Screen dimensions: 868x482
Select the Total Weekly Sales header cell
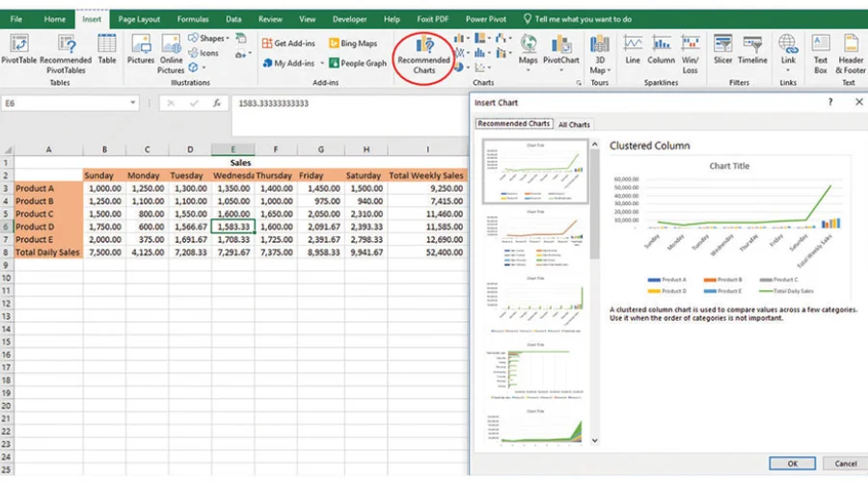[x=427, y=175]
